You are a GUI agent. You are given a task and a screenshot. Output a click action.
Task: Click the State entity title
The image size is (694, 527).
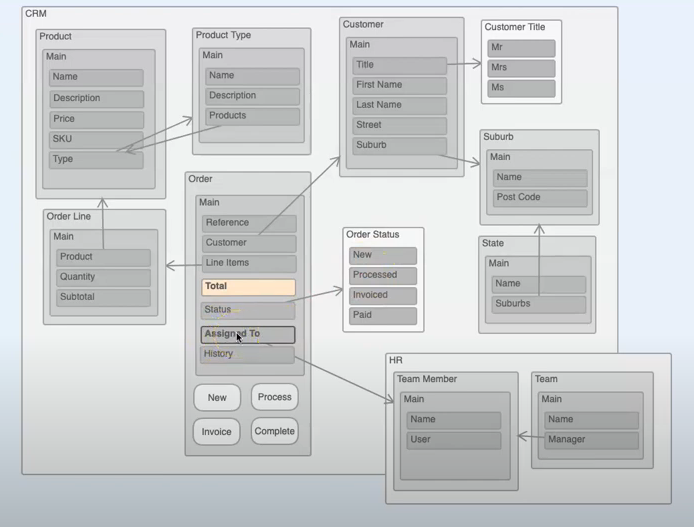click(493, 243)
